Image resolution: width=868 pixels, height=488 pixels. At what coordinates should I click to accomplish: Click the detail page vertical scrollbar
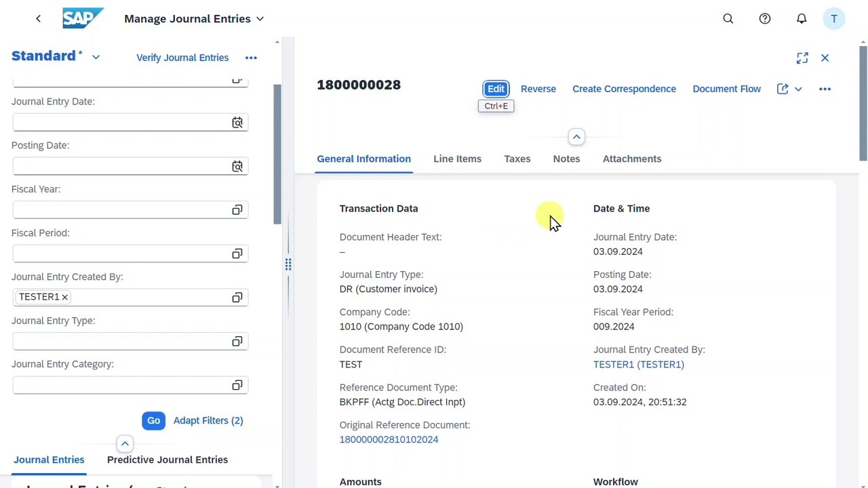(x=863, y=104)
